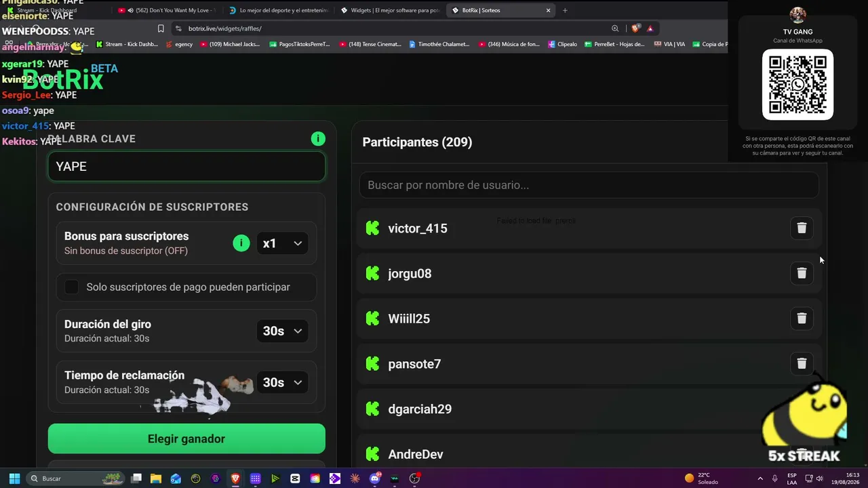Click the Brave Rewards triangle icon
This screenshot has width=868, height=488.
[650, 28]
